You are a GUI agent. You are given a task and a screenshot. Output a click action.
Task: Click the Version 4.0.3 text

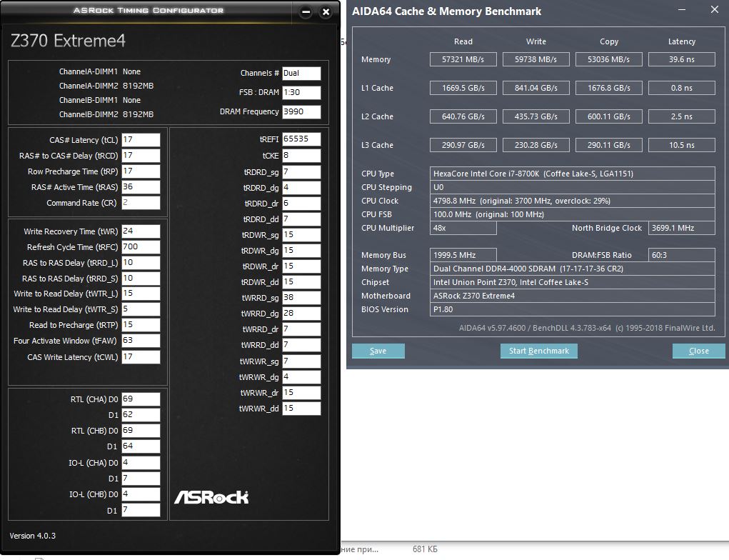tap(33, 536)
